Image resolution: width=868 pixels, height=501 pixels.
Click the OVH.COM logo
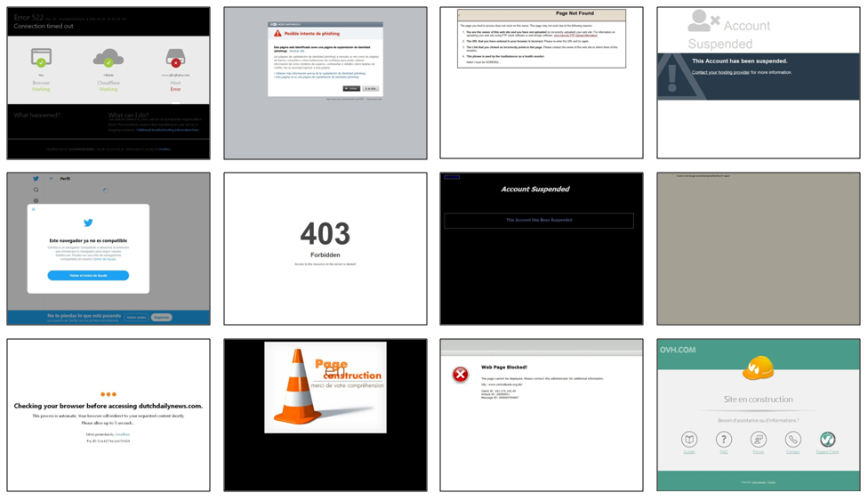678,350
